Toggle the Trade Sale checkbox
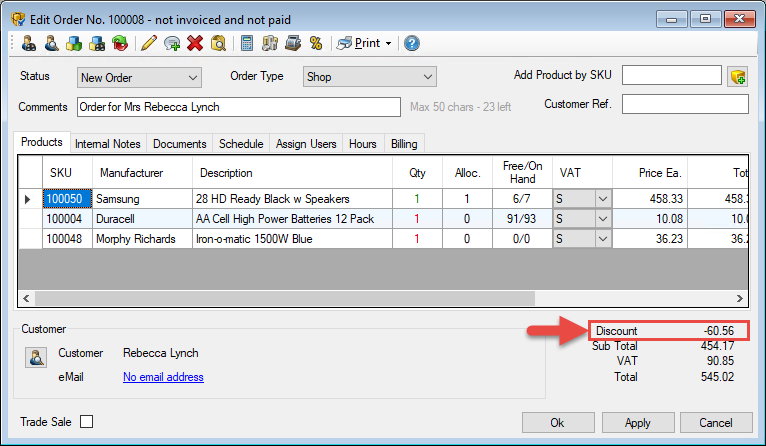 [x=87, y=422]
